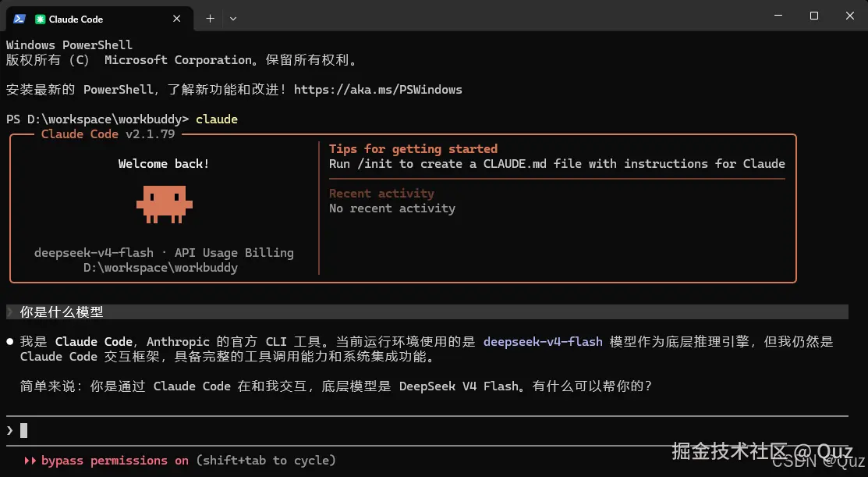Expand the new tab profile dropdown arrow

click(233, 19)
